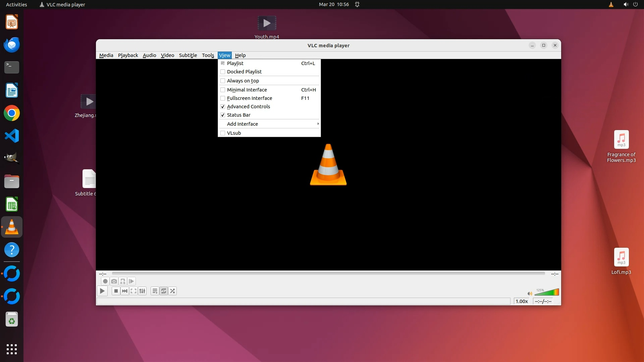Viewport: 644px width, 362px height.
Task: Click the Record button in advanced controls
Action: tap(105, 282)
